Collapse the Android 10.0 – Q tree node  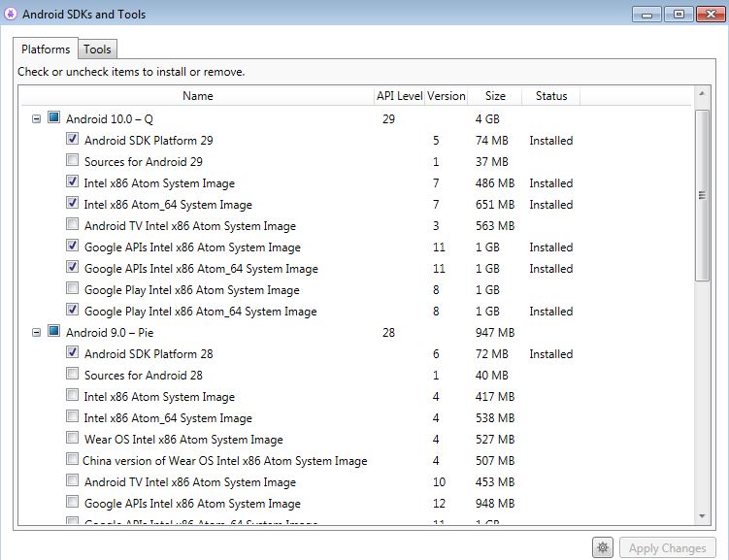click(x=36, y=119)
